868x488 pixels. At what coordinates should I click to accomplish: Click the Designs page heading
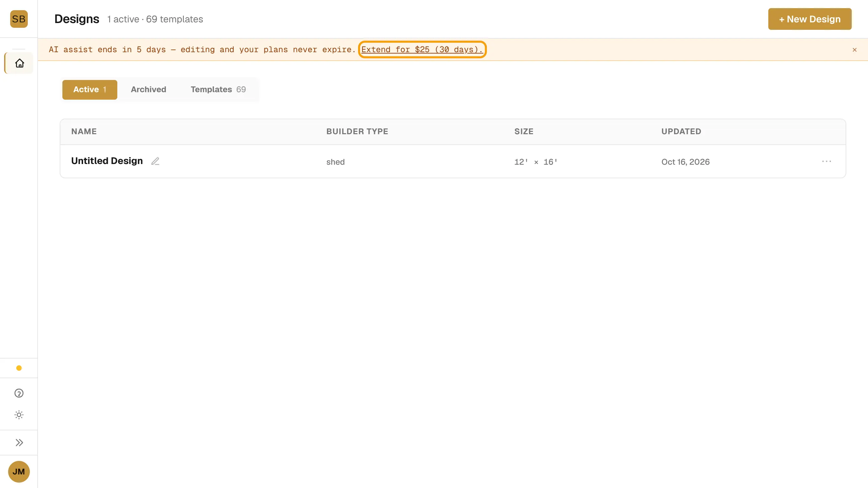click(77, 19)
